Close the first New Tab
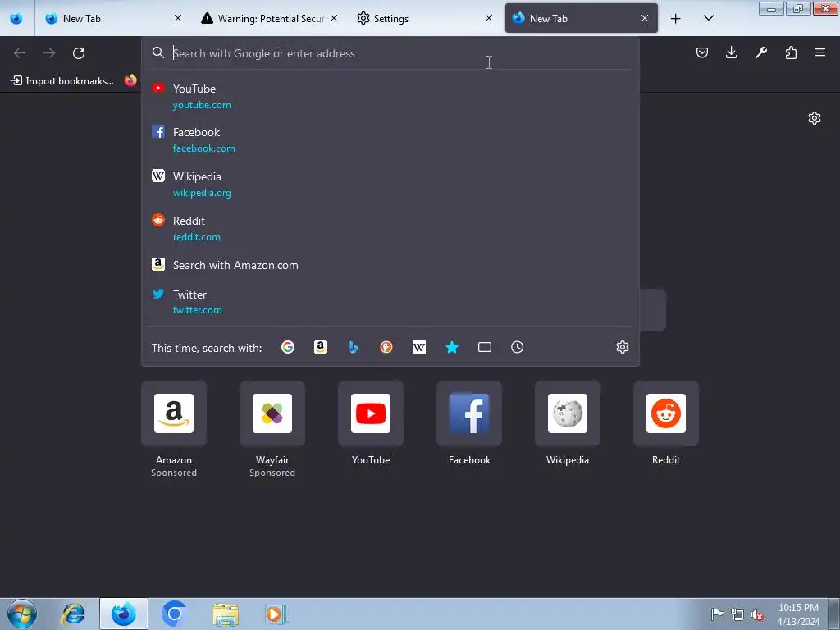Viewport: 840px width, 630px height. click(178, 18)
